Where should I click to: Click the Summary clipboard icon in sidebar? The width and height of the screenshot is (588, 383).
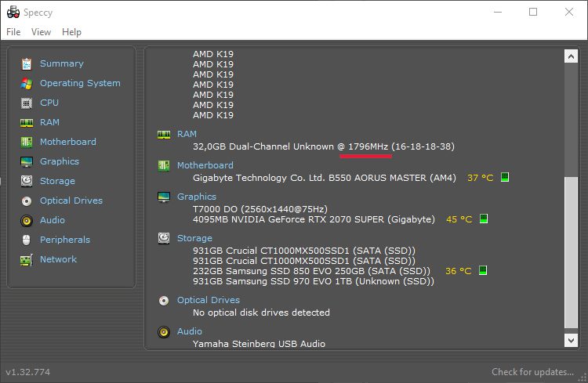(x=27, y=63)
